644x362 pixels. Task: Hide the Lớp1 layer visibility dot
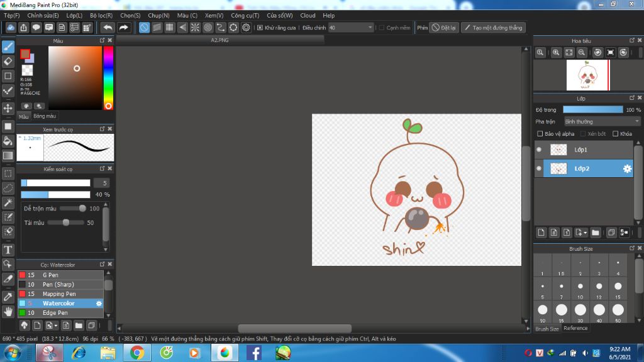(x=539, y=150)
